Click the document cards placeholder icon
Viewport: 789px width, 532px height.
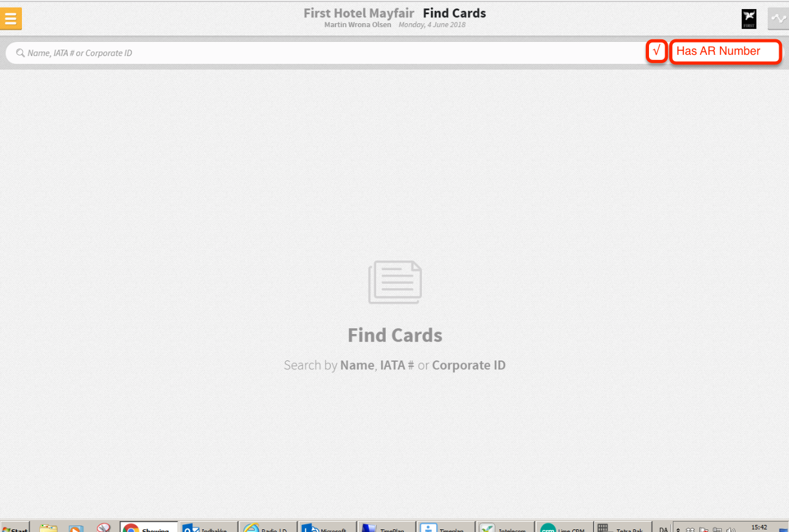tap(395, 282)
